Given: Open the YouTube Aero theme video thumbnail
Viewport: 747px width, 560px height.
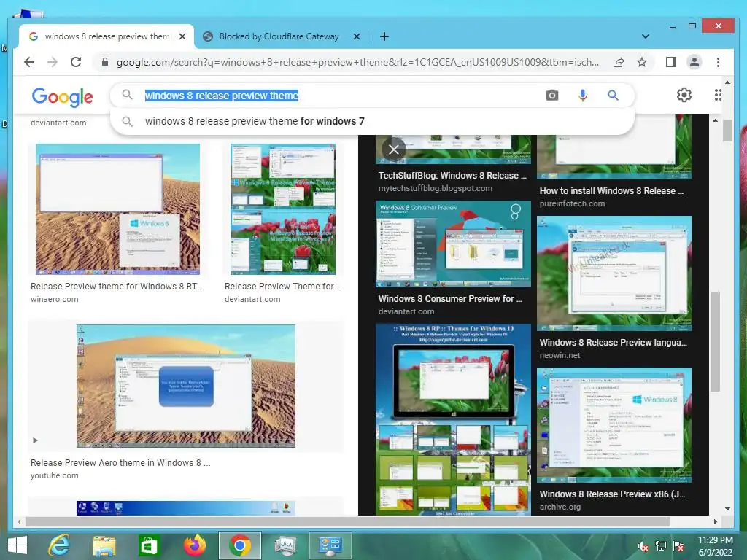Looking at the screenshot, I should click(186, 386).
